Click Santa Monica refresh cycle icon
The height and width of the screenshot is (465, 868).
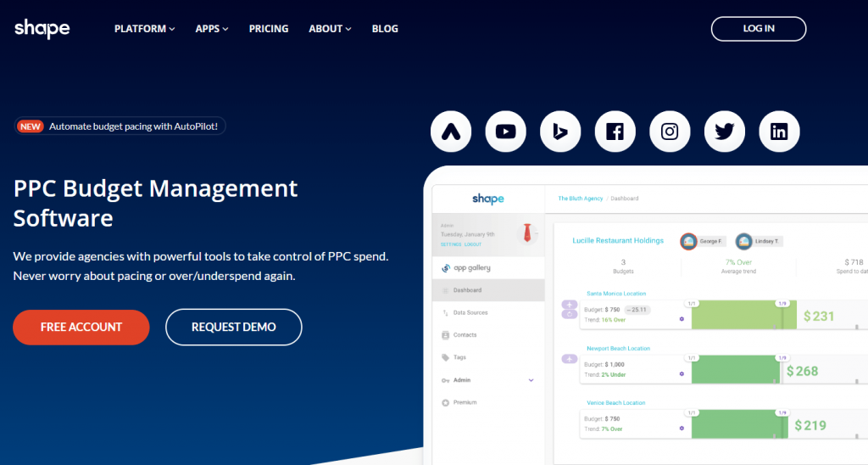pyautogui.click(x=570, y=314)
